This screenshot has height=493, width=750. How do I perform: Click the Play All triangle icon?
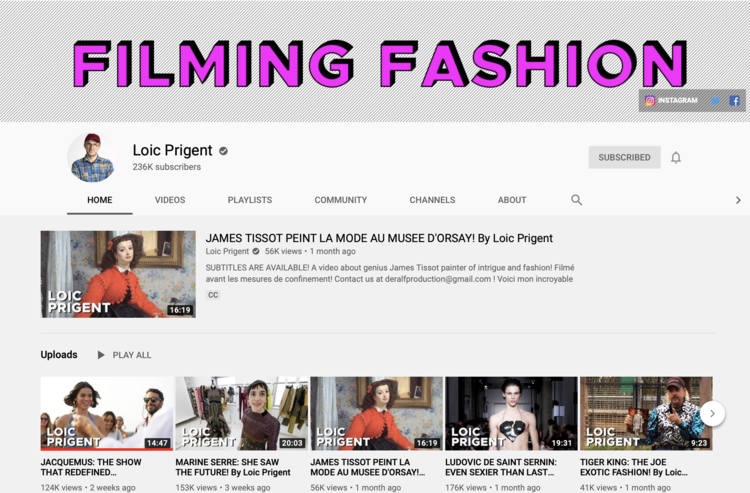click(x=101, y=355)
